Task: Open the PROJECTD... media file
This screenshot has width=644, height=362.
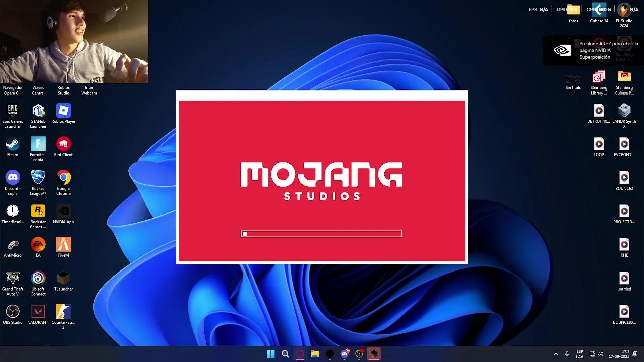Action: pos(624,214)
